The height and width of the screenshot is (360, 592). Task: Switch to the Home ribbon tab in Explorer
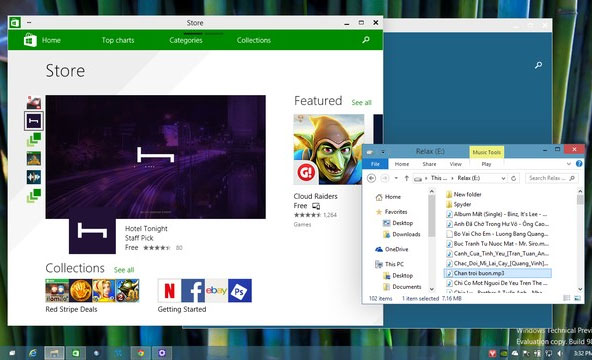pyautogui.click(x=402, y=164)
